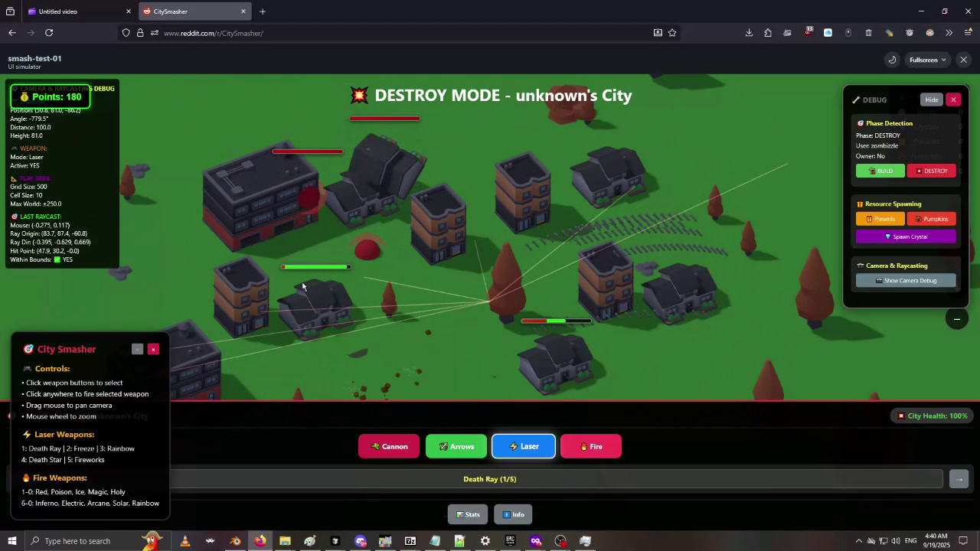Image resolution: width=980 pixels, height=551 pixels.
Task: Collapse debug panel with minus circle button
Action: click(x=956, y=318)
